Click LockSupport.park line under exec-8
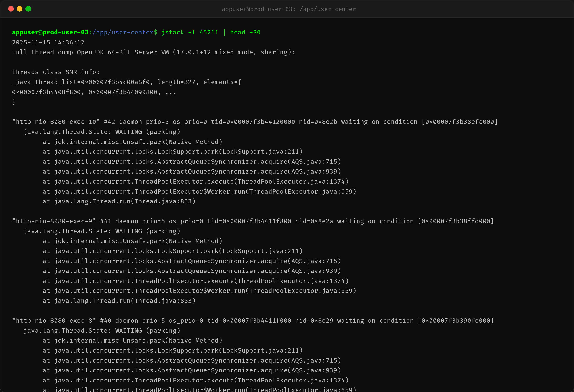The image size is (574, 392). 173,350
